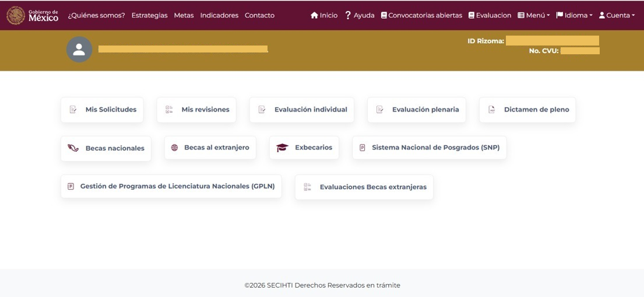Open Gestión de Programas de Licenciatura Nacionales
This screenshot has width=644, height=297.
point(171,187)
